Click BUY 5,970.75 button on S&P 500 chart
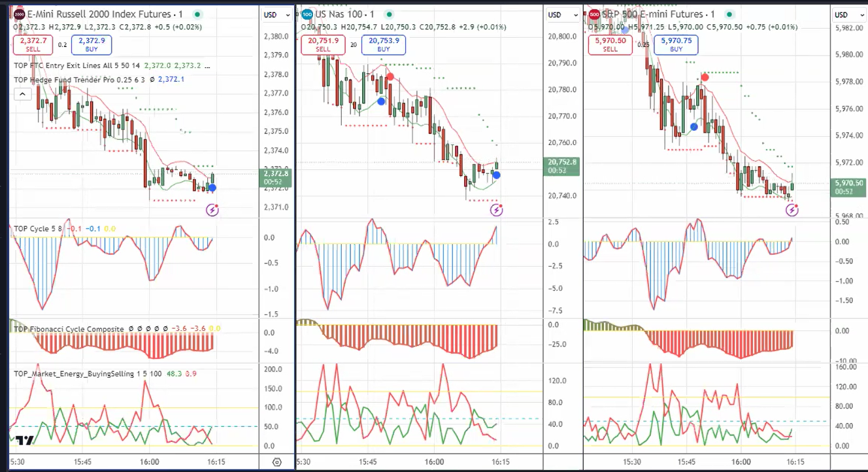 676,44
